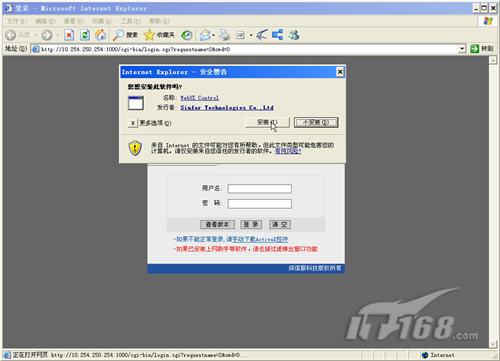
Task: Open the 工具 (Tools) menu
Action: [131, 21]
